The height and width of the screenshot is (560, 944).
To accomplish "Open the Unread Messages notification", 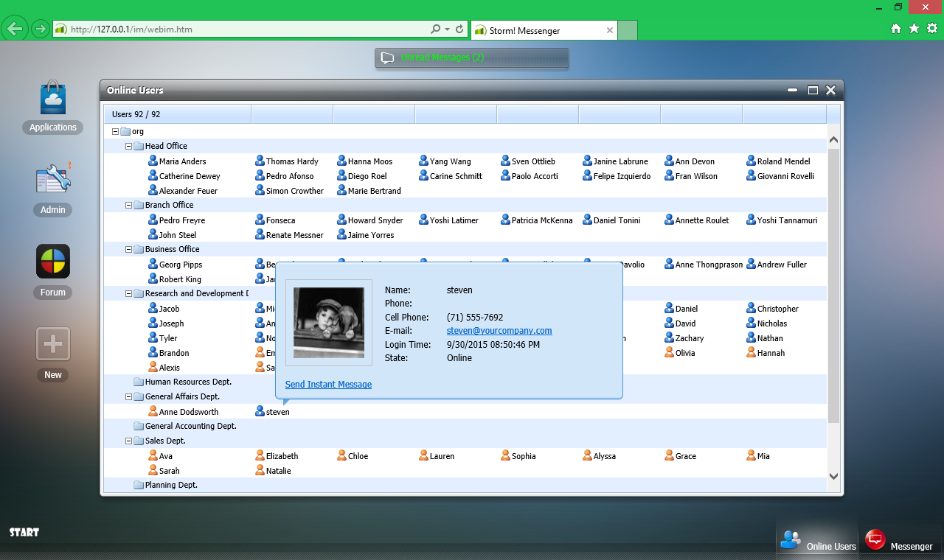I will pyautogui.click(x=471, y=57).
